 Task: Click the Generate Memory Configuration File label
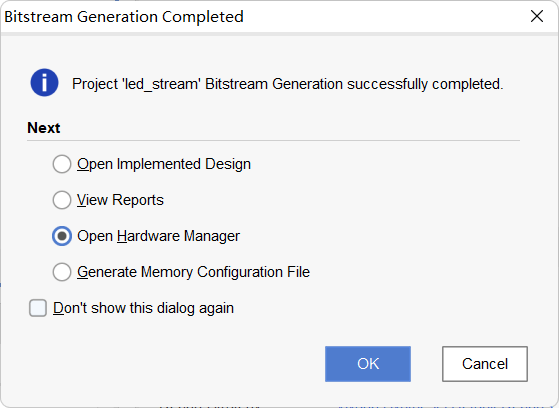(x=193, y=272)
